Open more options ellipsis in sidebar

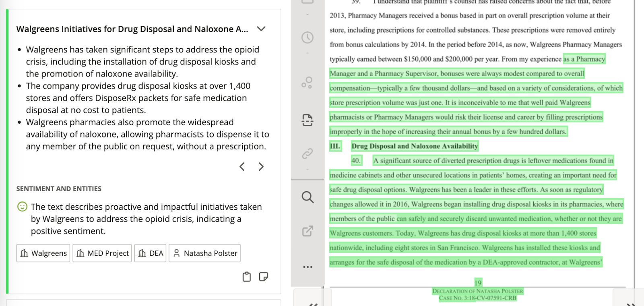(308, 267)
